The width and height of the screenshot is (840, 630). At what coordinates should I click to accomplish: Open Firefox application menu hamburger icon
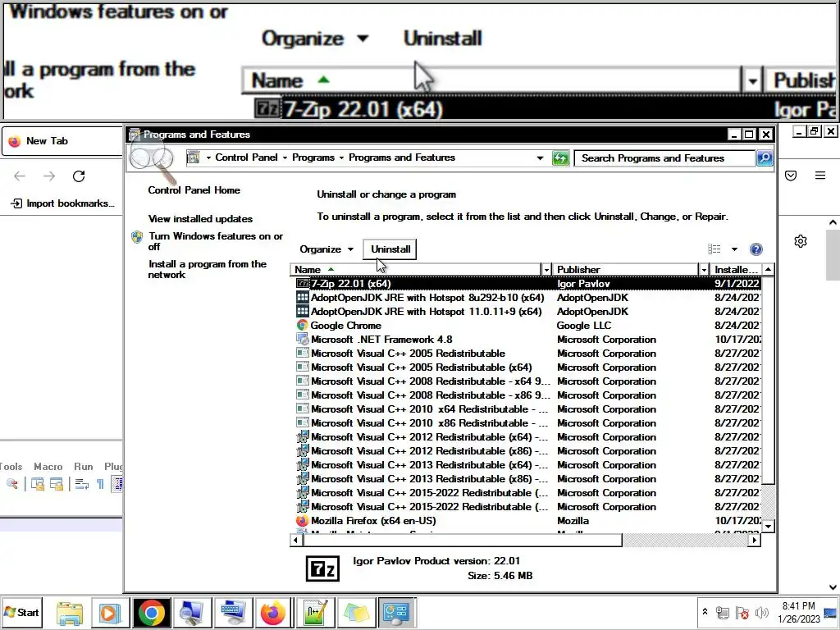click(820, 176)
